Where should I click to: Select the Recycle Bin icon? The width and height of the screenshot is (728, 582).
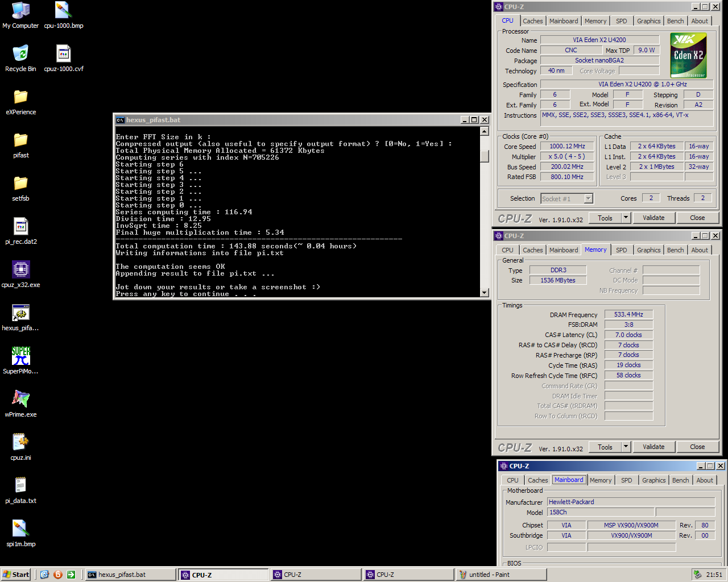click(20, 59)
